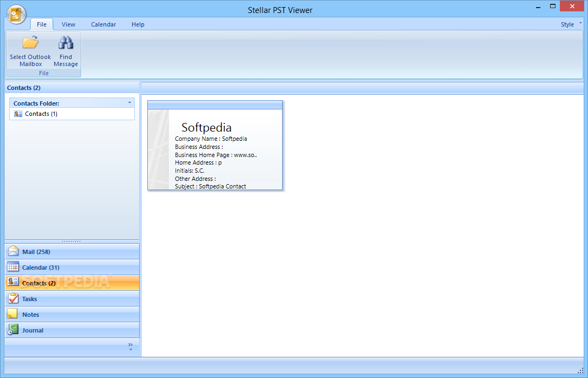
Task: Open the Mail (258) pane
Action: tap(72, 252)
